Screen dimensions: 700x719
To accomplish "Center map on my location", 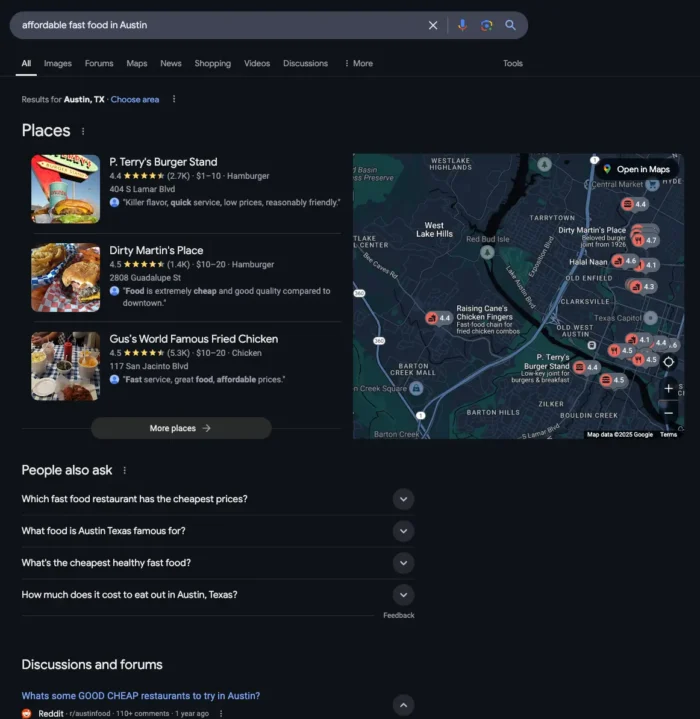I will click(668, 362).
